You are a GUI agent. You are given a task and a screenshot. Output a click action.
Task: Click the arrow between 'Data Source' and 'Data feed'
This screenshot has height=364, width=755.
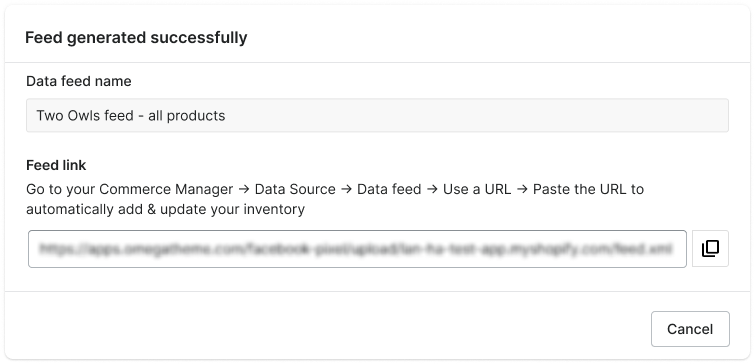click(346, 189)
